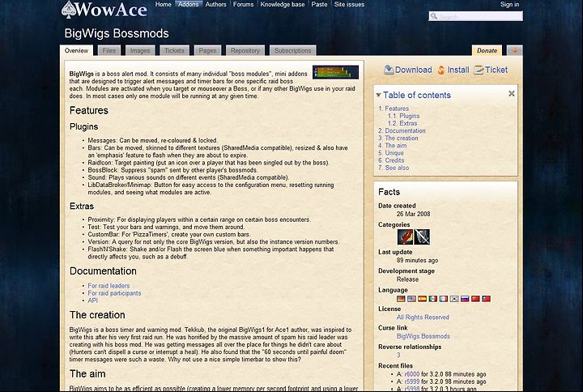
Task: Open Forums from the top navigation
Action: point(243,5)
